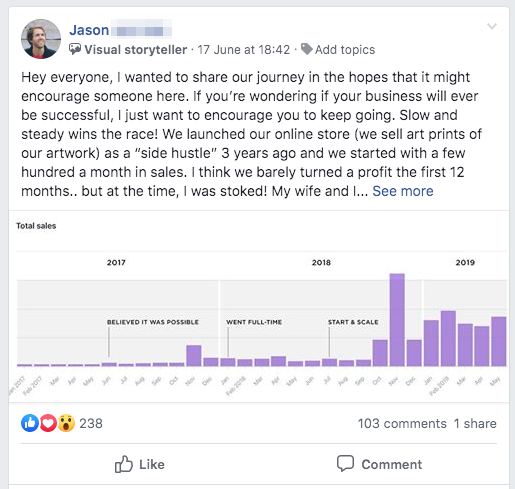This screenshot has height=489, width=515.
Task: Open the 17 June at 18:42 timestamp
Action: tap(244, 50)
